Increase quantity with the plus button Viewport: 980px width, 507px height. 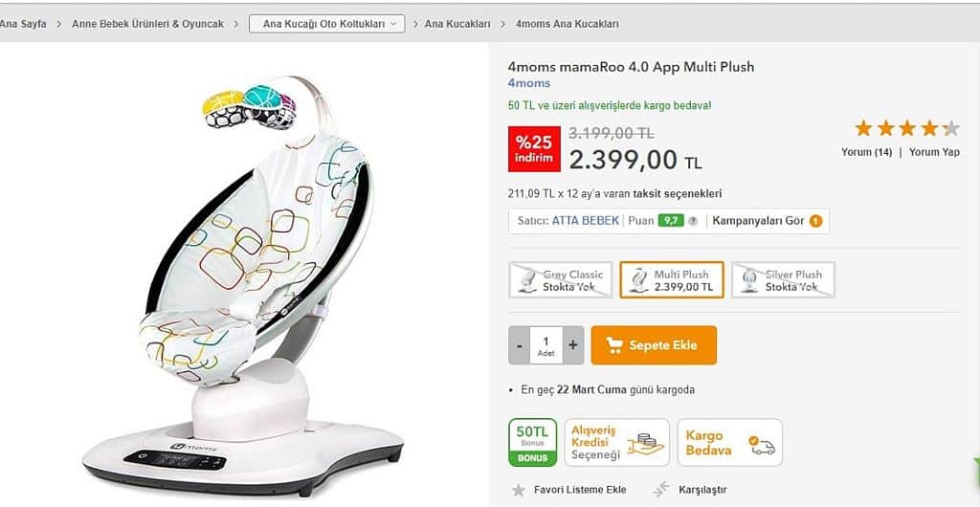click(573, 345)
